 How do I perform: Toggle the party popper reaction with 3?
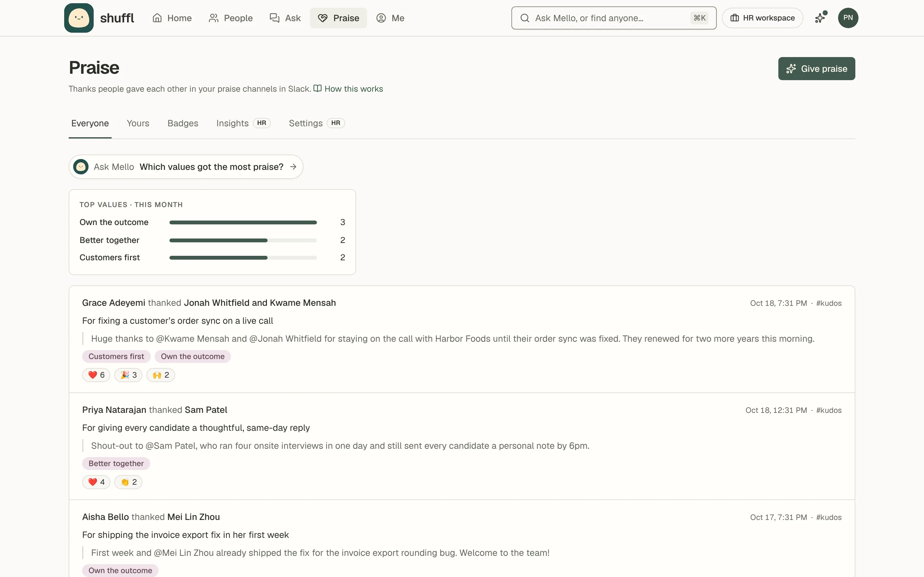point(128,375)
